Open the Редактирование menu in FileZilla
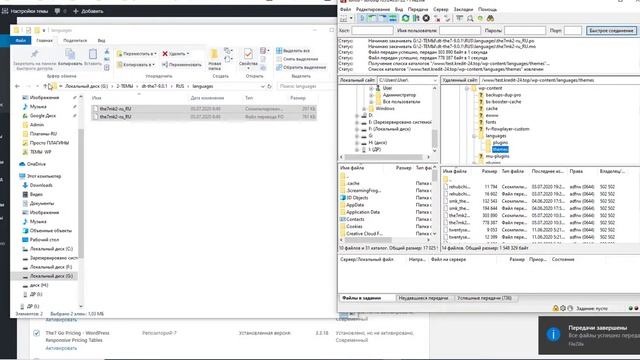The height and width of the screenshot is (360, 640). 373,9
